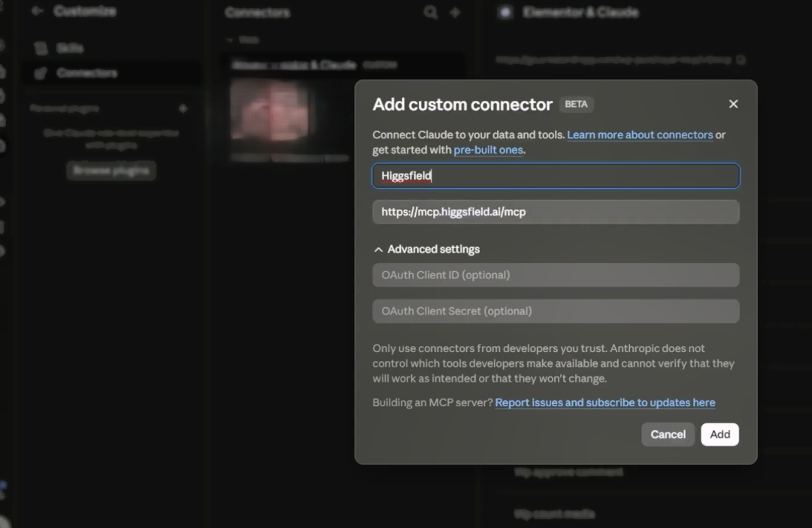Screen dimensions: 812x528
Task: Copy the connector URL with the copy icon
Action: point(741,59)
